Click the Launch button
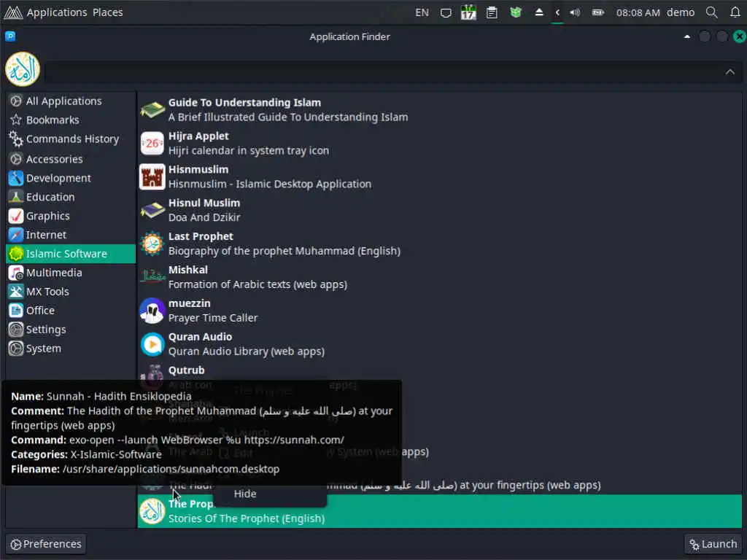 coord(713,544)
